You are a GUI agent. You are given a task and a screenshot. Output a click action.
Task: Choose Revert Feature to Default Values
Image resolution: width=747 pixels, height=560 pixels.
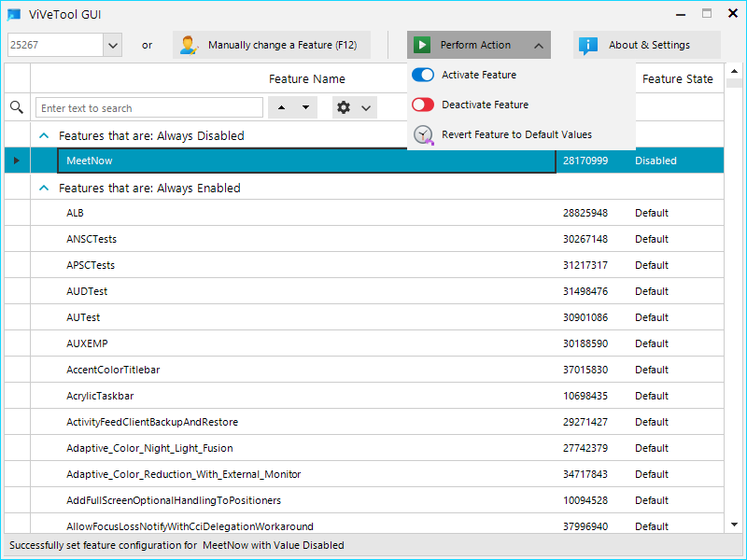[x=517, y=134]
